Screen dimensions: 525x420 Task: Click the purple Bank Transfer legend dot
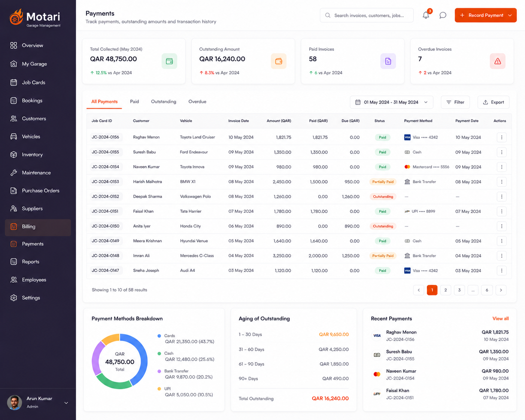pyautogui.click(x=159, y=371)
